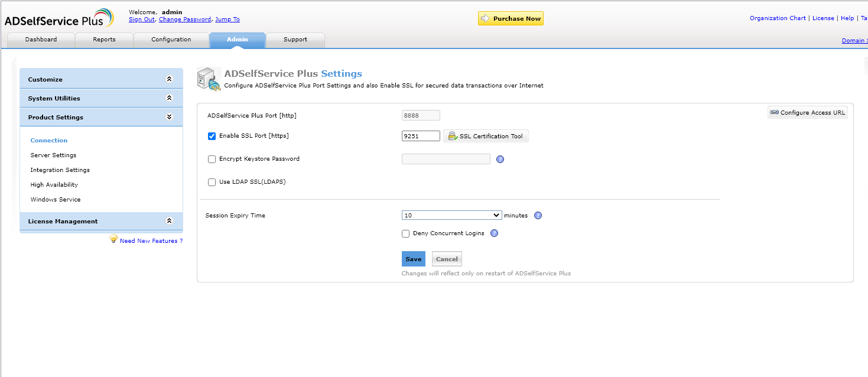The image size is (868, 377).
Task: Click the server icon beside ADSelfService Plus Settings
Action: 208,78
